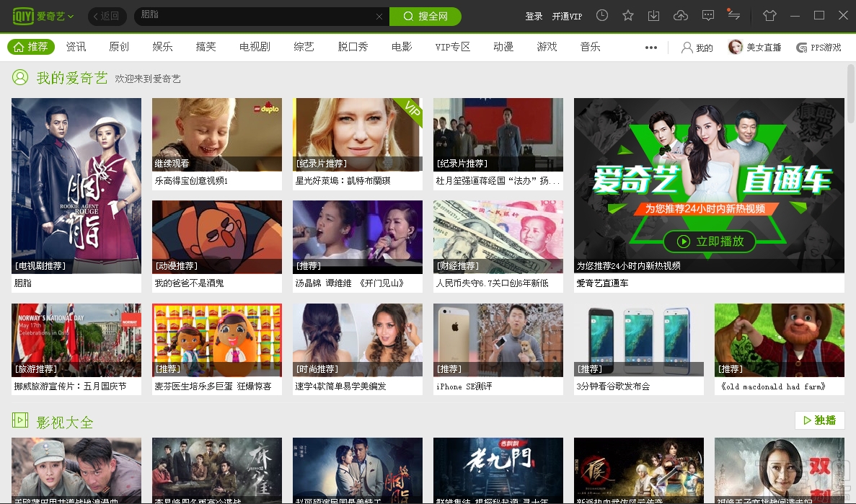Open cloud upload icon
Screen dimensions: 856x504
click(x=680, y=16)
